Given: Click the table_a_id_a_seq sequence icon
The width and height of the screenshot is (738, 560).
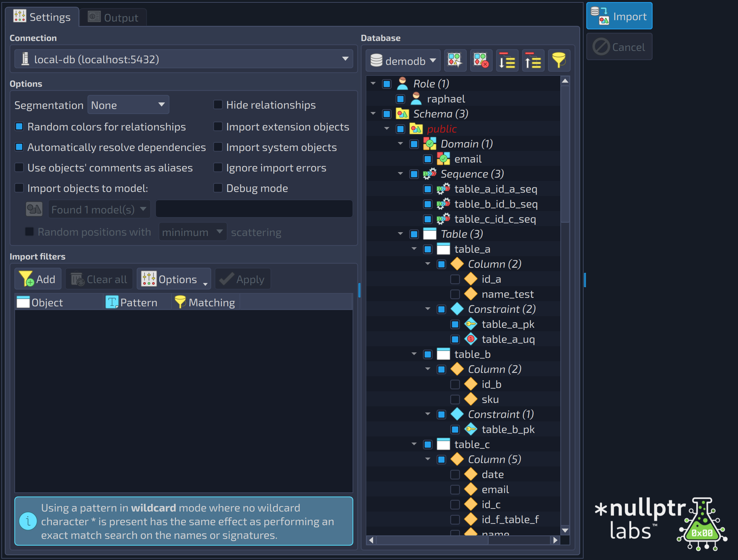Looking at the screenshot, I should point(443,189).
